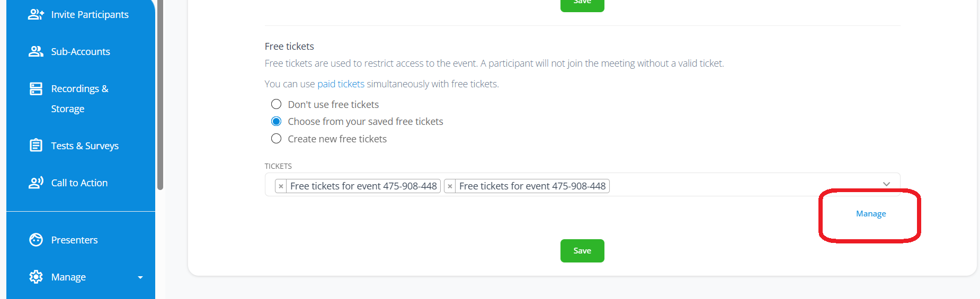
Task: Click the Sub-Accounts people icon
Action: (35, 51)
